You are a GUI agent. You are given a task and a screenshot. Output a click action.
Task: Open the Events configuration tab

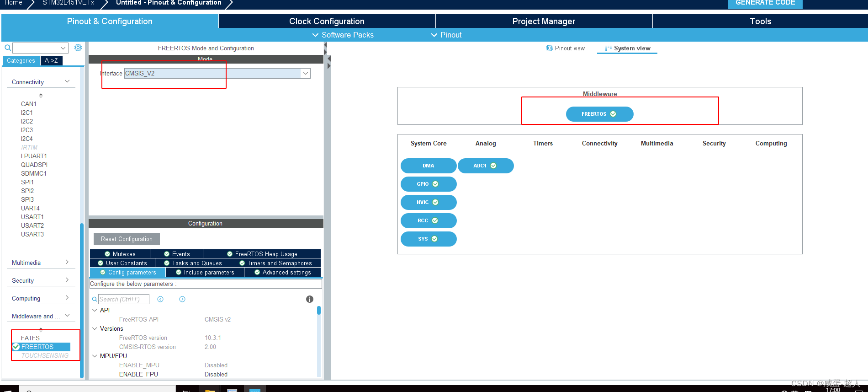(x=177, y=254)
